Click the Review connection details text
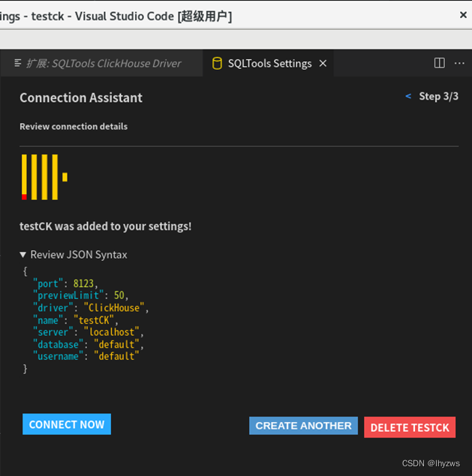 (74, 127)
